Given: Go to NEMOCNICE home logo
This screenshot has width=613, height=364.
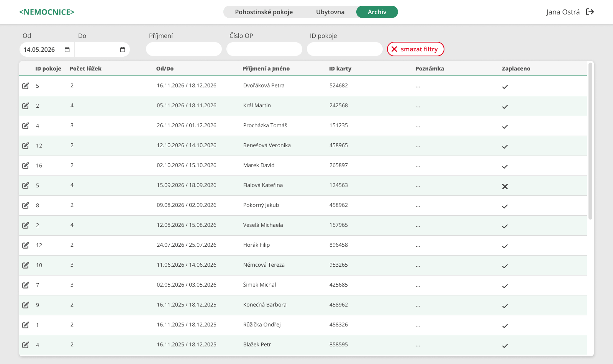Looking at the screenshot, I should click(47, 12).
